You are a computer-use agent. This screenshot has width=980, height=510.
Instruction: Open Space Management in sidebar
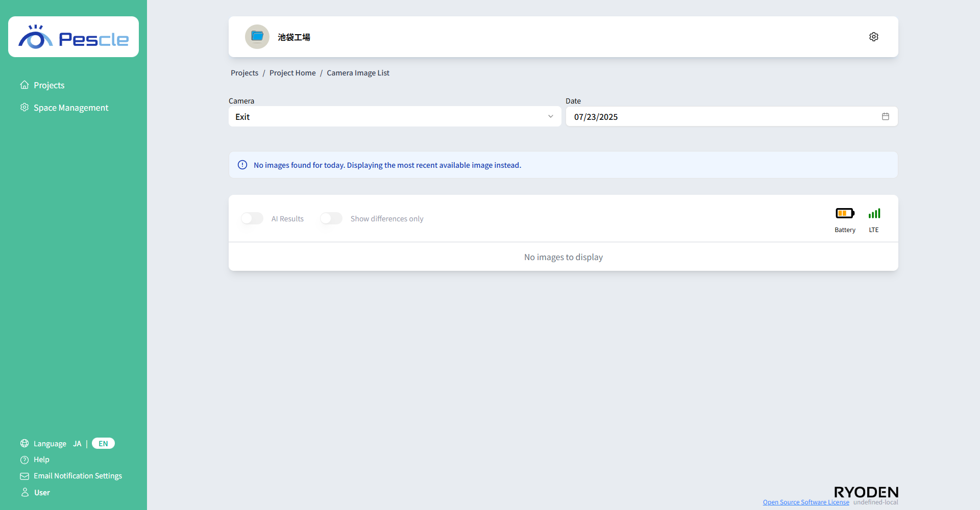click(x=70, y=108)
